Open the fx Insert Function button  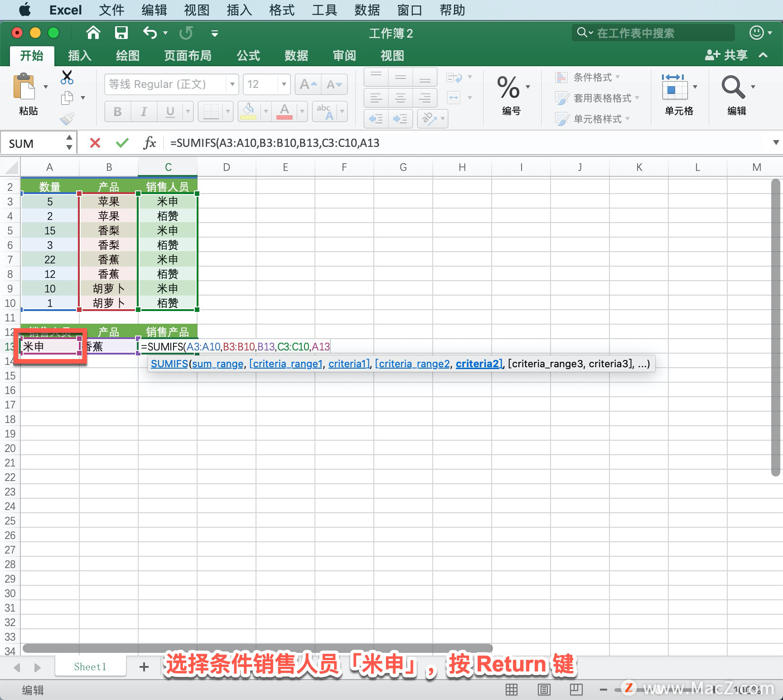point(150,143)
